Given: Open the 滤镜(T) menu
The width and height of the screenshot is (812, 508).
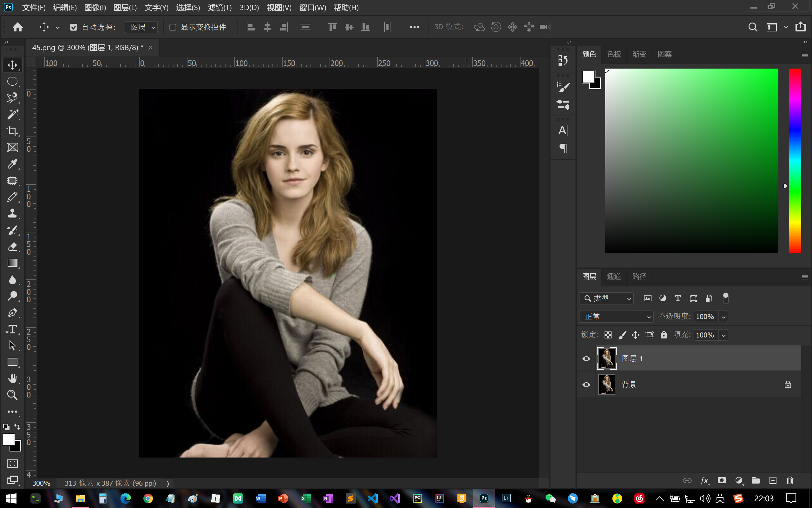Looking at the screenshot, I should 220,7.
